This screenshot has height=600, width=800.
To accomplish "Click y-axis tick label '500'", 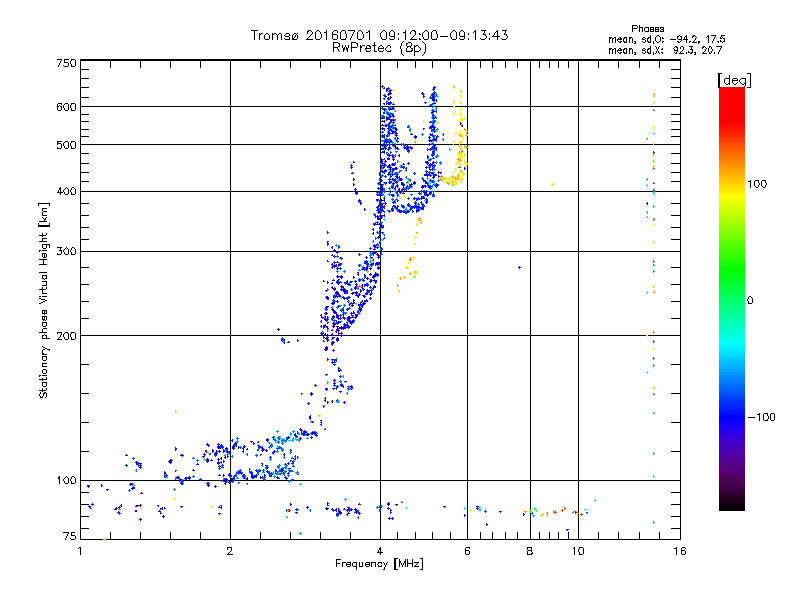I will 67,145.
